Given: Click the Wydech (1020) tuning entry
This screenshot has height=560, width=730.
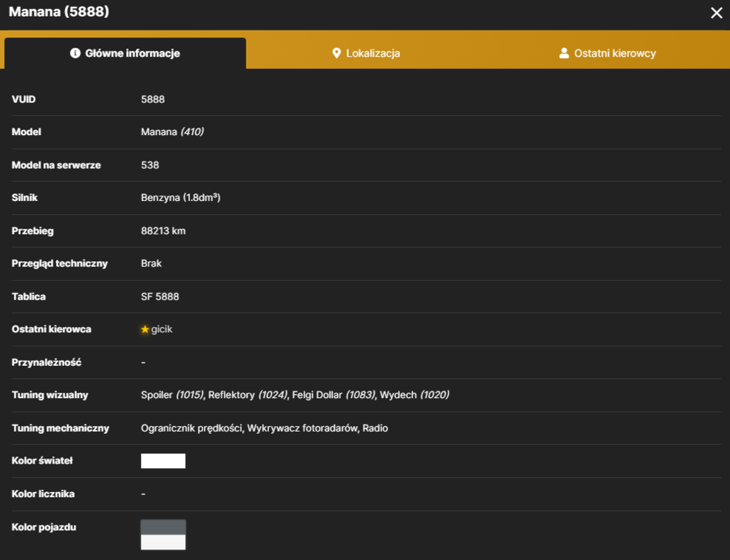Looking at the screenshot, I should (415, 395).
